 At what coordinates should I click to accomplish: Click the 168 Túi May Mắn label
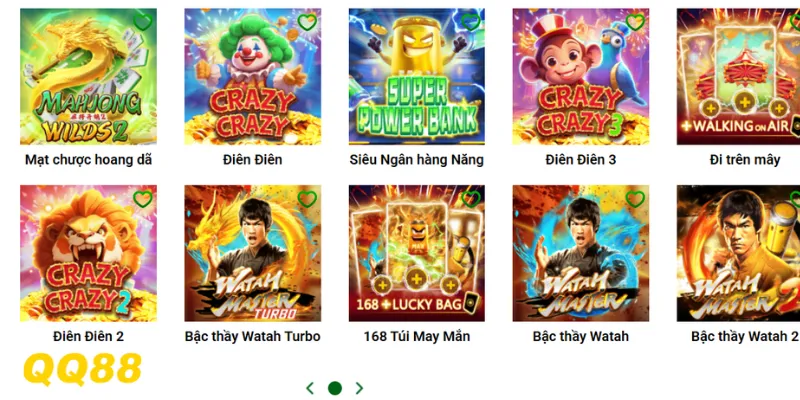click(417, 337)
